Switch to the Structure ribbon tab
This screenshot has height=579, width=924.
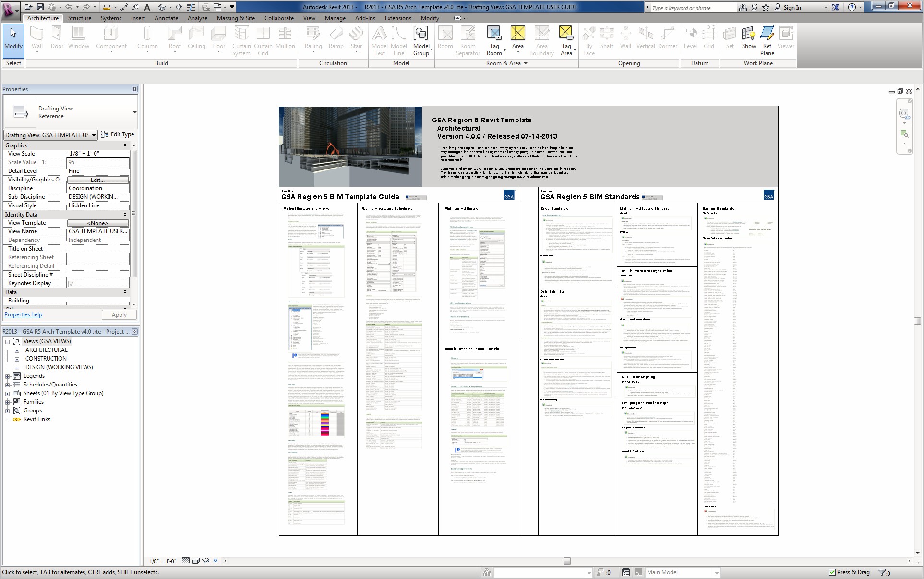tap(80, 18)
